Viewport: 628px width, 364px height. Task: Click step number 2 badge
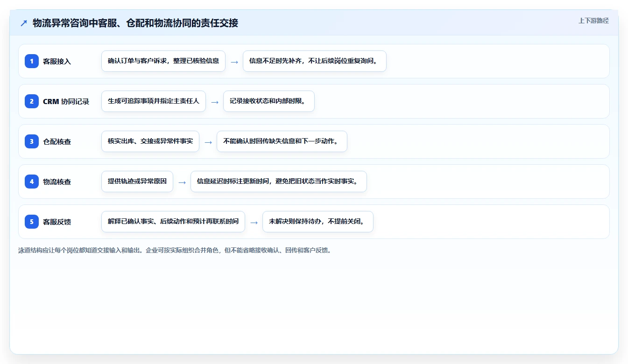tap(32, 101)
